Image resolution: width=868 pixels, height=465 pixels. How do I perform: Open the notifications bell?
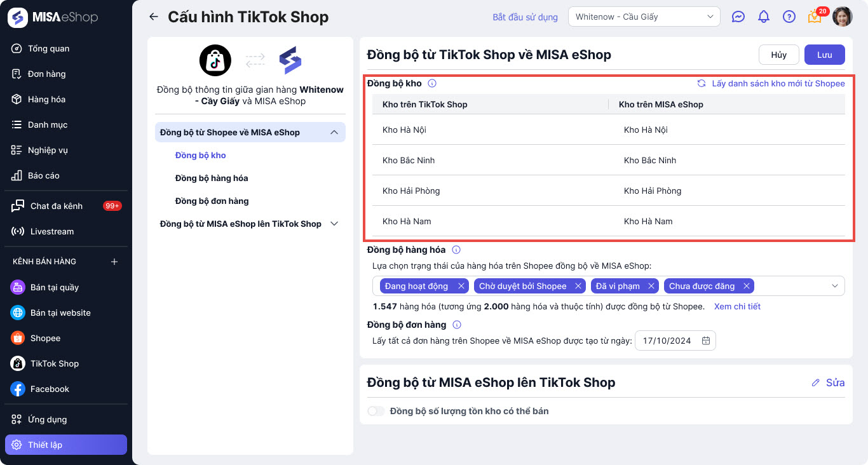click(764, 17)
